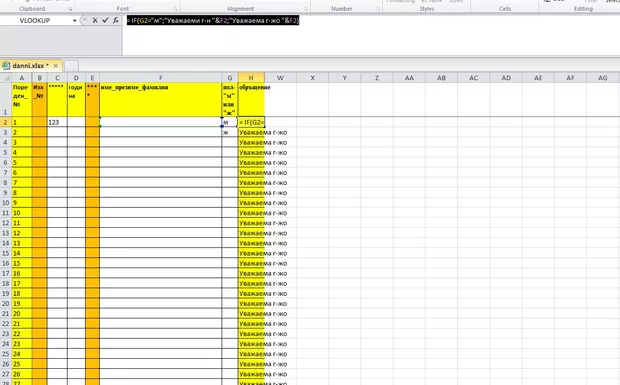Select column H header
Screen dimensions: 620x385
[x=251, y=78]
